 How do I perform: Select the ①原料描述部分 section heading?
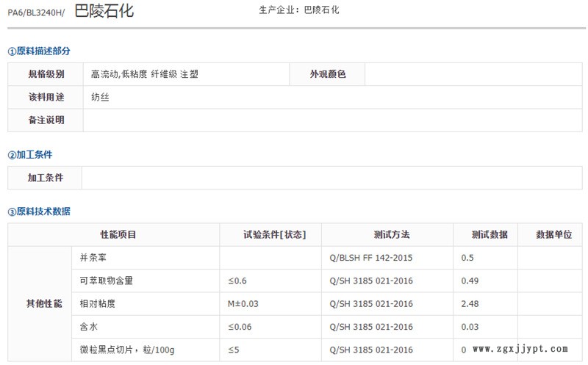(x=39, y=51)
